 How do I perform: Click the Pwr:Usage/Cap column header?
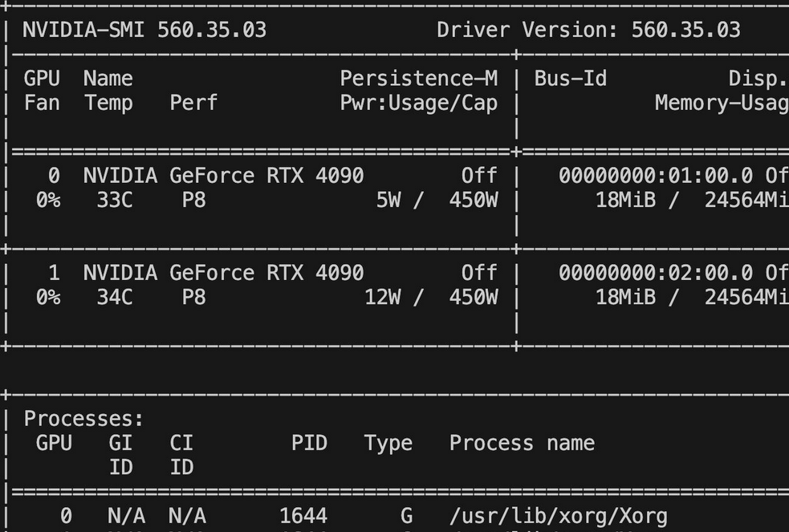pyautogui.click(x=419, y=104)
